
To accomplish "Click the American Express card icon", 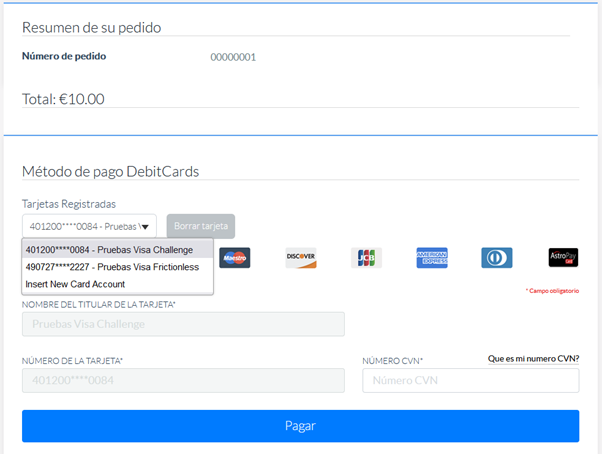I will (432, 258).
